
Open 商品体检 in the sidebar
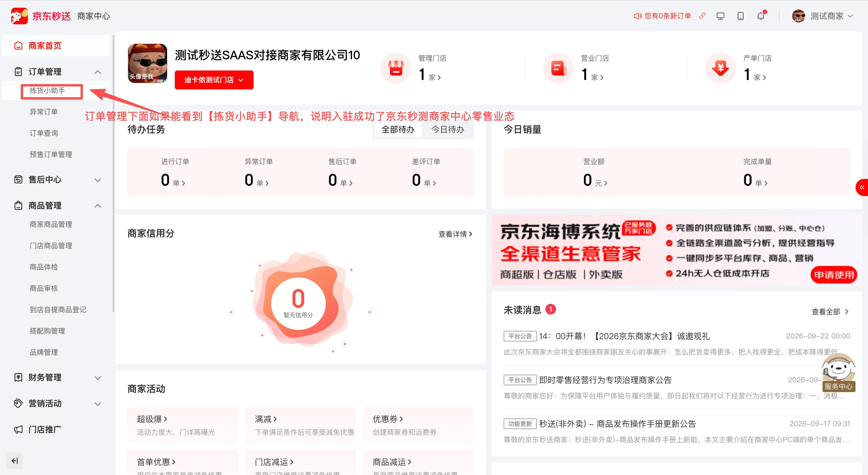(x=44, y=267)
